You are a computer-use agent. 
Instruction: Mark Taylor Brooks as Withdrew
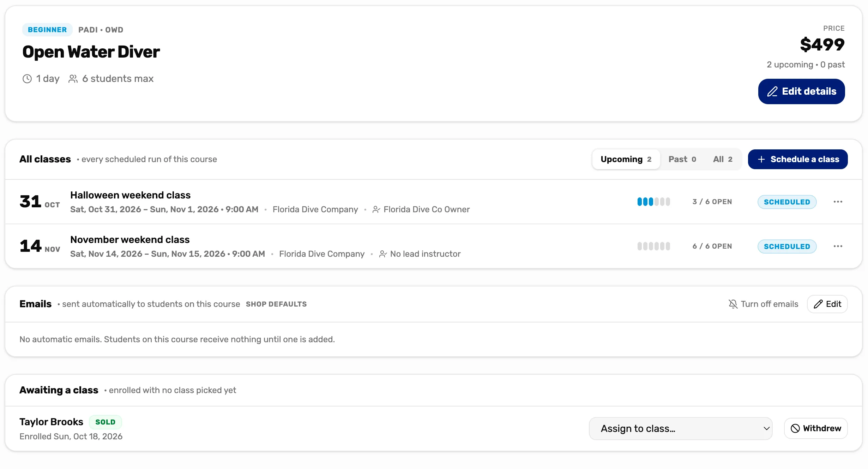click(816, 428)
